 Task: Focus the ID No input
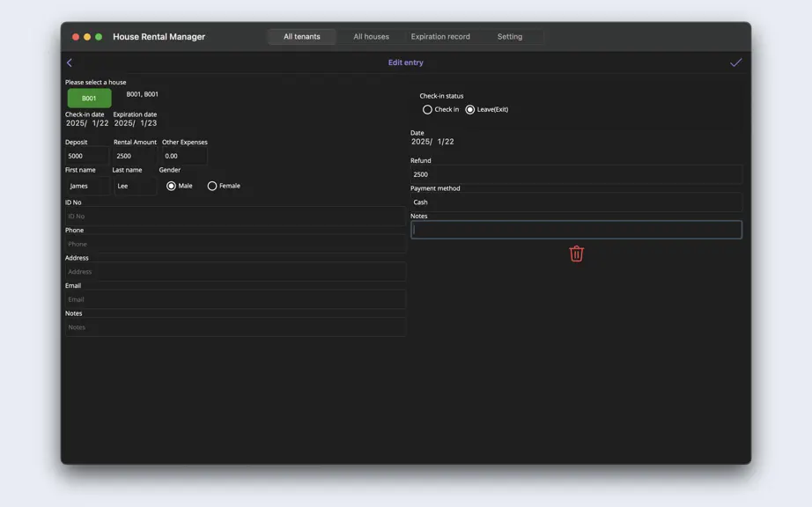pos(236,217)
